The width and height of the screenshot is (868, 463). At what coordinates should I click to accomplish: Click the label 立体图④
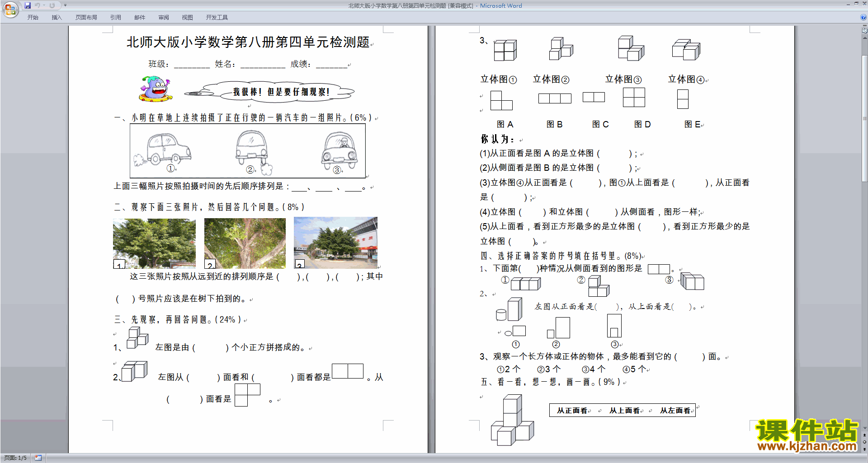click(687, 80)
